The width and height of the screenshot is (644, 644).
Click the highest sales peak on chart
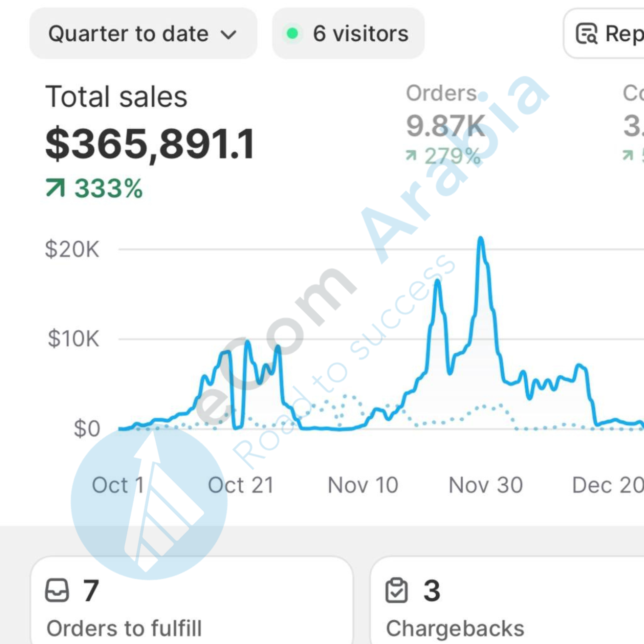481,239
